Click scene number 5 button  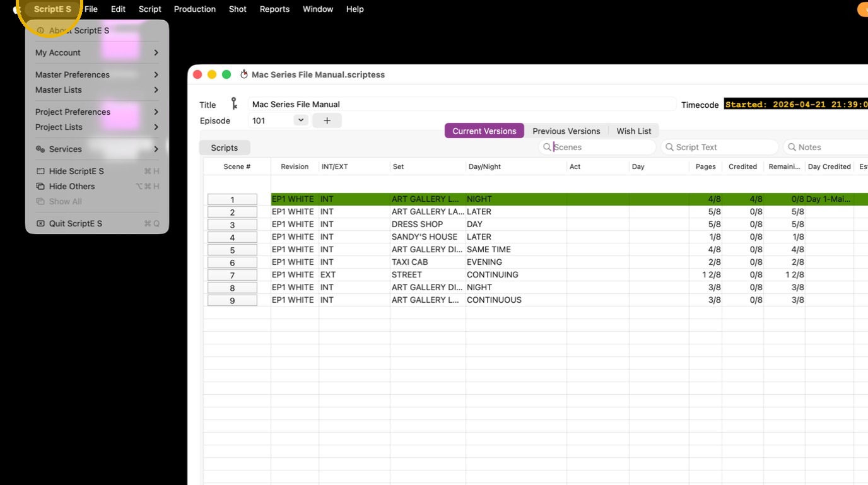(232, 250)
